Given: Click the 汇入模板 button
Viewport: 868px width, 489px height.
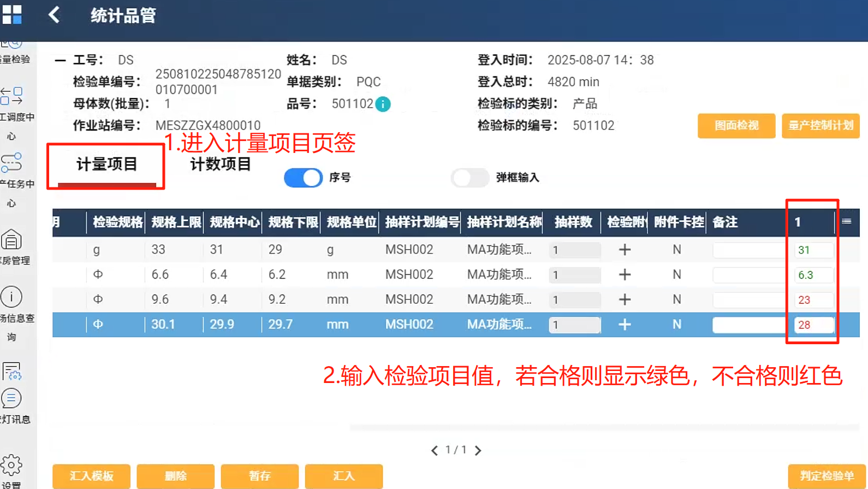Looking at the screenshot, I should [x=91, y=476].
